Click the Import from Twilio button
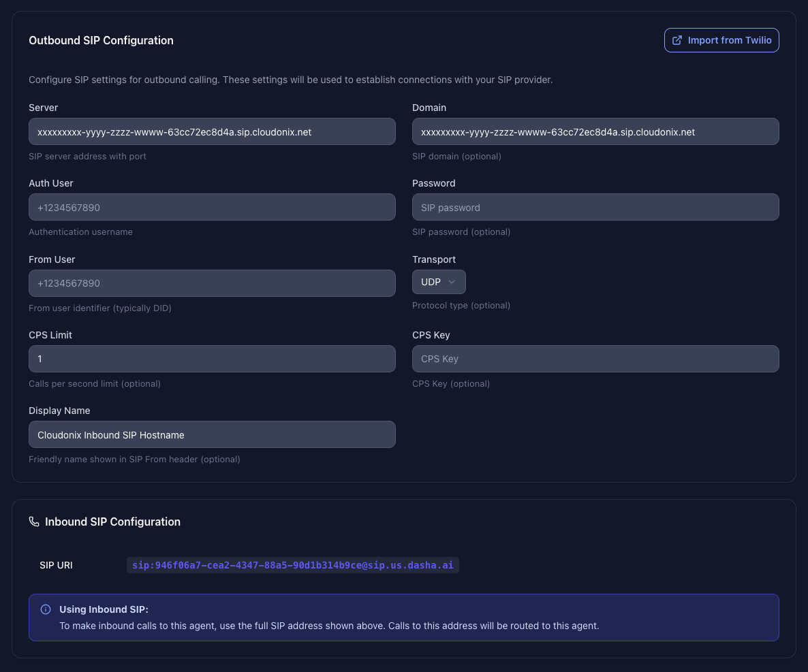Screen dimensions: 808x672 click(721, 40)
